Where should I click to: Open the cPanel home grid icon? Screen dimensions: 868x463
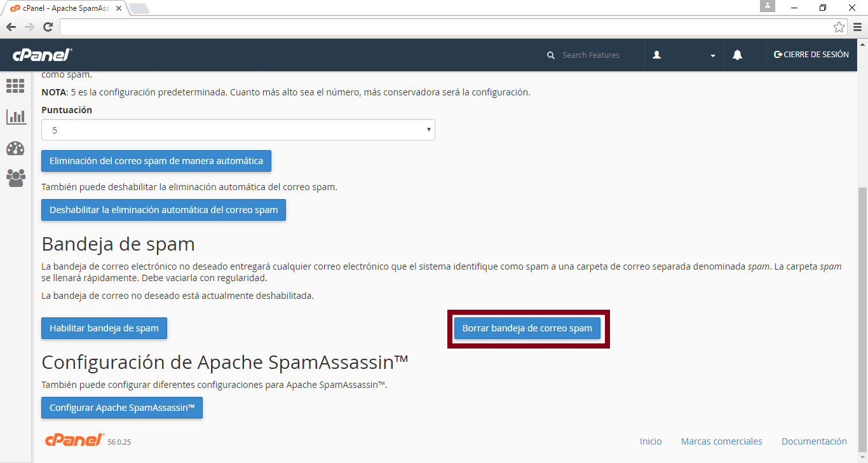(15, 86)
